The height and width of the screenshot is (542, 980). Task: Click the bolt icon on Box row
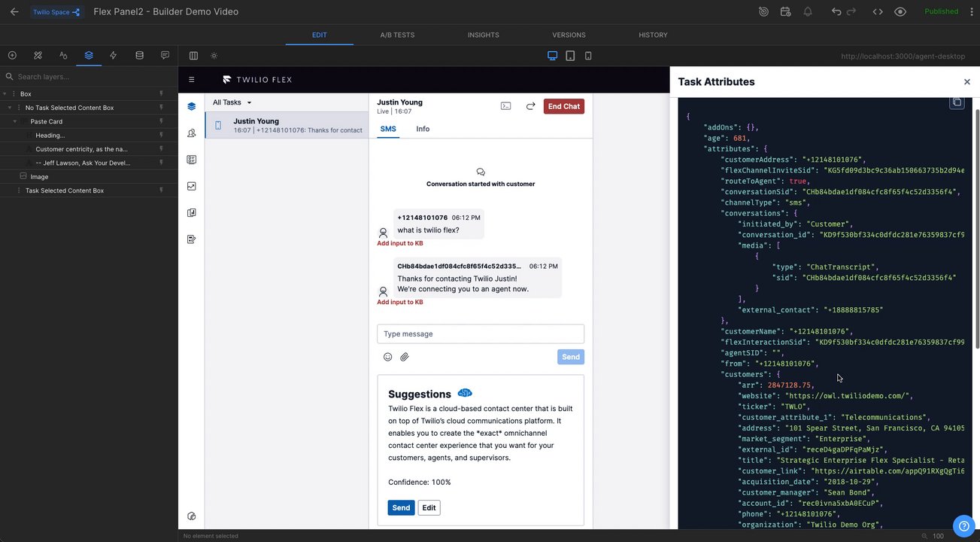point(161,94)
